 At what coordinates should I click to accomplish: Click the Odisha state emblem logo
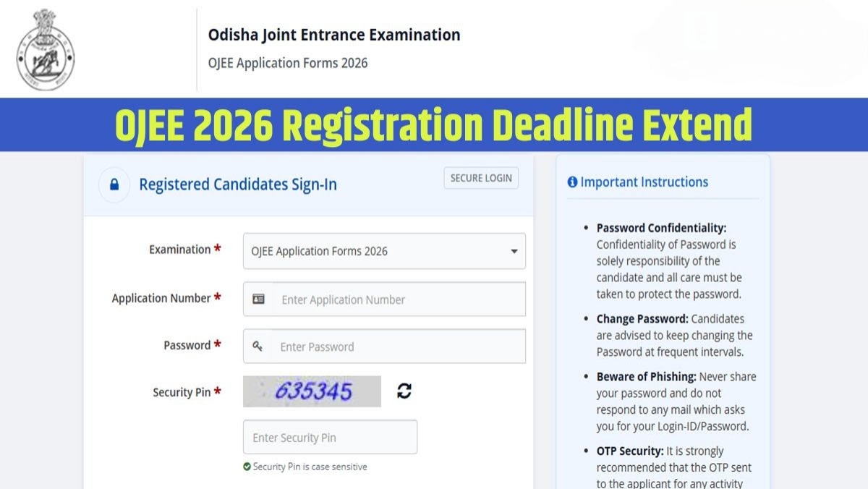coord(47,48)
